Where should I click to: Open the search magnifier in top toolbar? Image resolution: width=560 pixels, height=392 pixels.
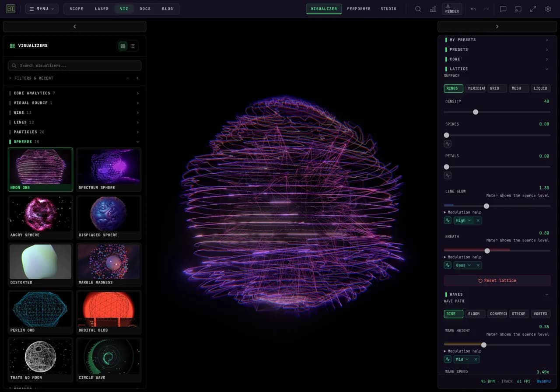click(x=418, y=9)
